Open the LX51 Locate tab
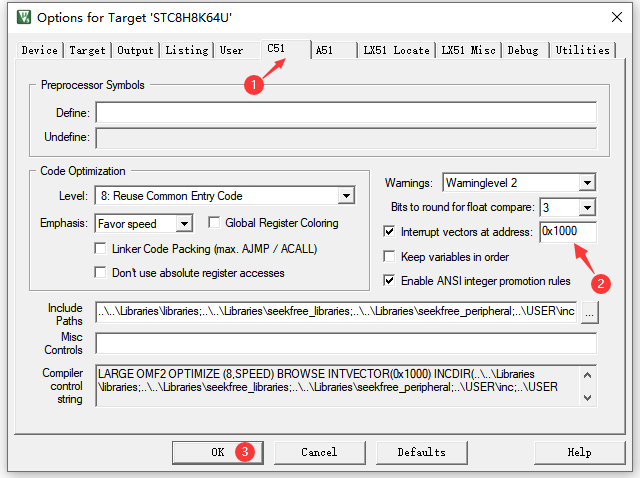This screenshot has height=478, width=640. pyautogui.click(x=396, y=50)
